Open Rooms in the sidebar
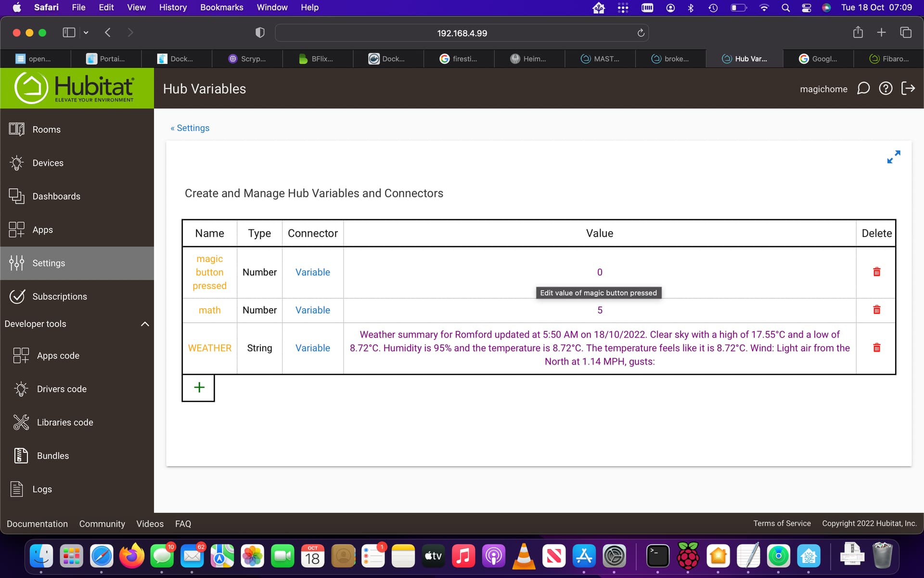924x578 pixels. tap(46, 130)
